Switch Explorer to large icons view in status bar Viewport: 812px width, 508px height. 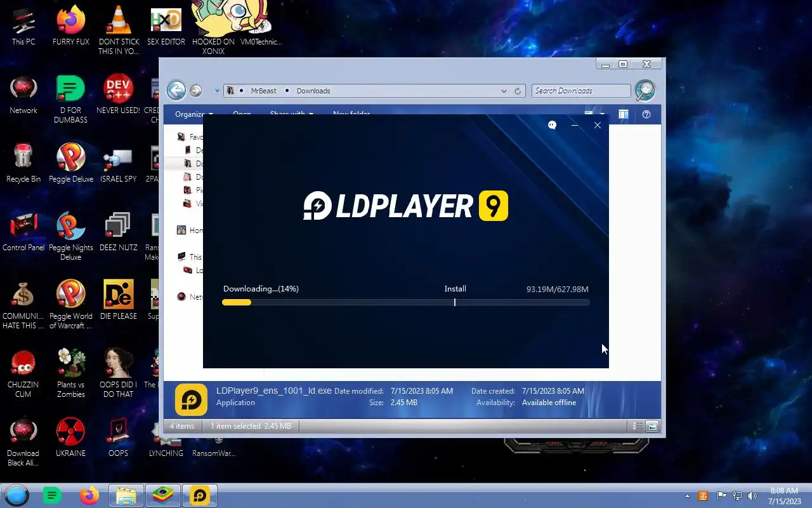(x=652, y=426)
